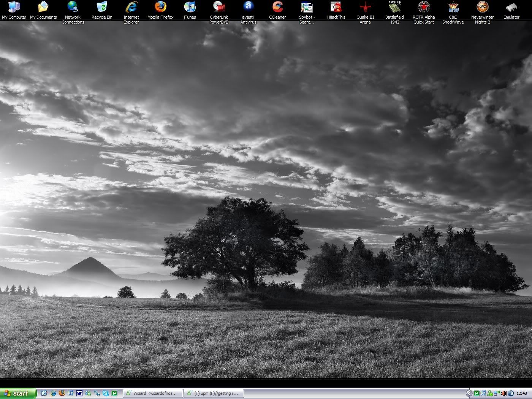Select Neverwinter Nights 2 desktop icon
Image resolution: width=532 pixels, height=399 pixels.
click(x=482, y=13)
